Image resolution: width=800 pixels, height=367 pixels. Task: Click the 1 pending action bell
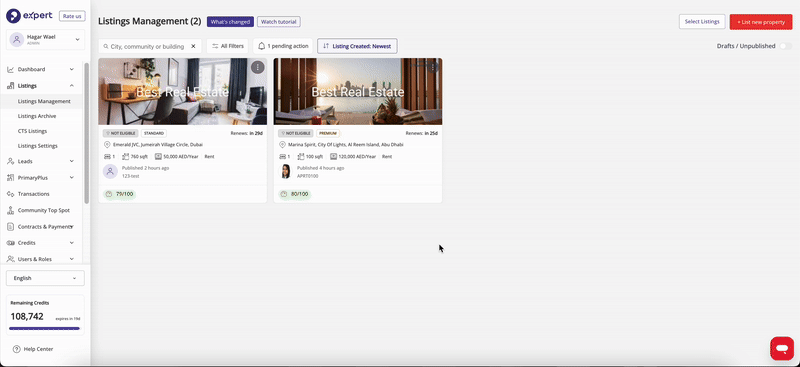[283, 46]
